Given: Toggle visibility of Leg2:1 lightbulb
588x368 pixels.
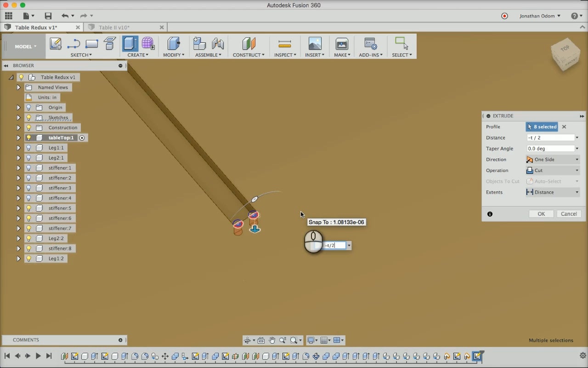Looking at the screenshot, I should point(28,158).
